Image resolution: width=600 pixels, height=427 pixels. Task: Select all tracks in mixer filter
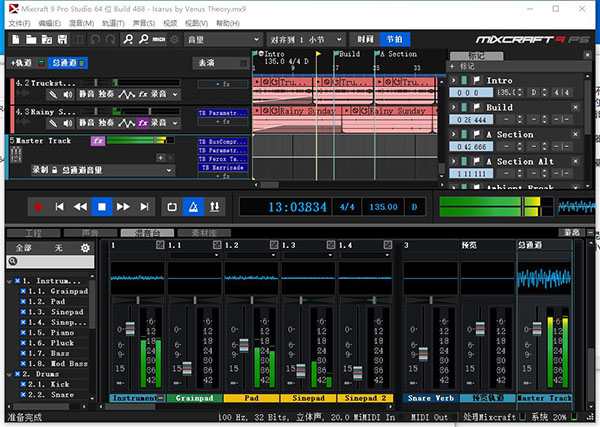pos(24,248)
